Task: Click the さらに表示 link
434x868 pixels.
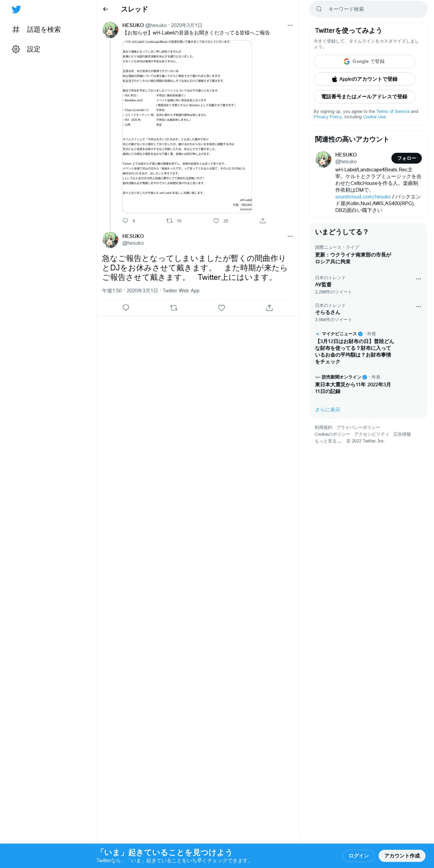Action: point(328,410)
